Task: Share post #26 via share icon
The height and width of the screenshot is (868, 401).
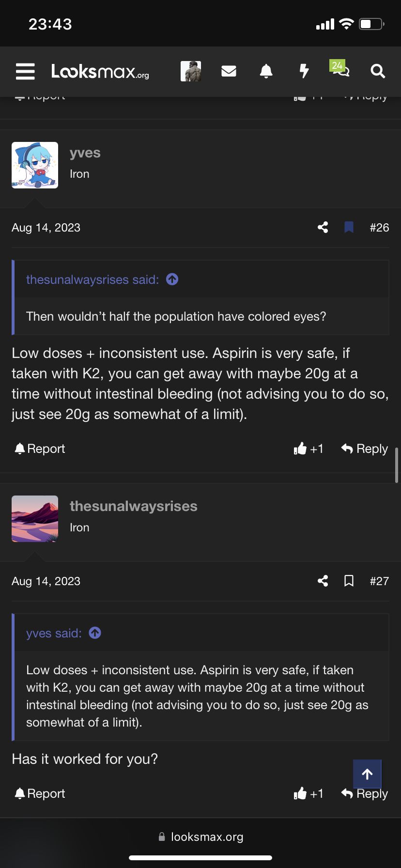Action: point(323,227)
